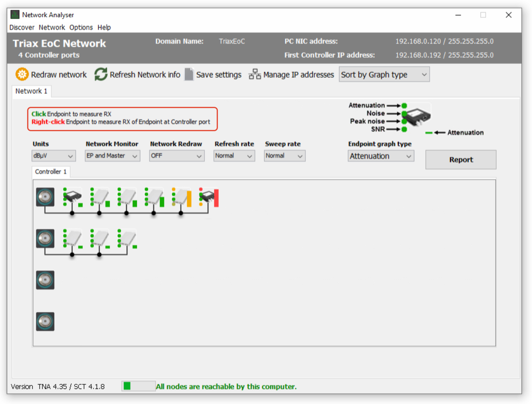The width and height of the screenshot is (532, 404).
Task: Click the Refresh Network info label
Action: (145, 75)
